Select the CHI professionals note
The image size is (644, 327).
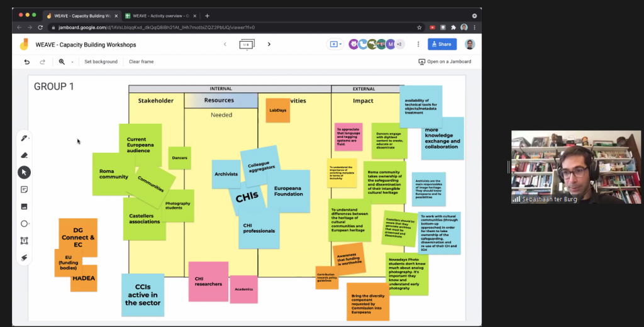point(258,228)
